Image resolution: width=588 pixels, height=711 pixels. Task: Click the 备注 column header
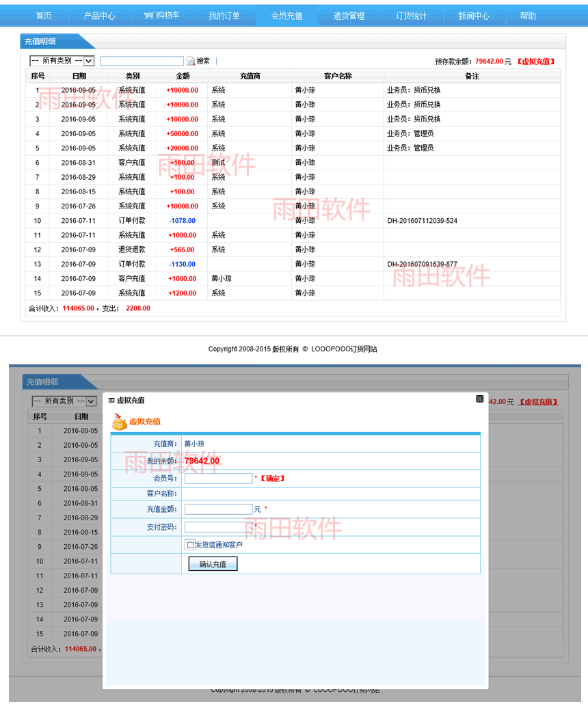pos(472,76)
